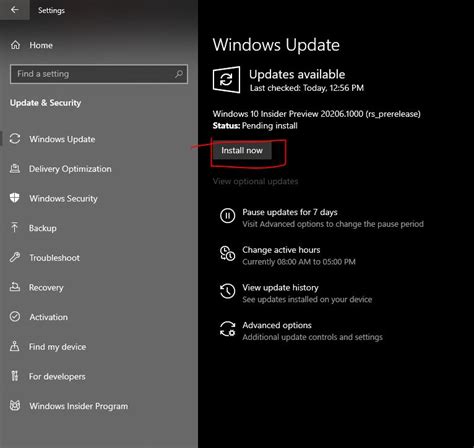Viewport: 474px width, 448px height.
Task: Click the Install now button
Action: tap(242, 150)
